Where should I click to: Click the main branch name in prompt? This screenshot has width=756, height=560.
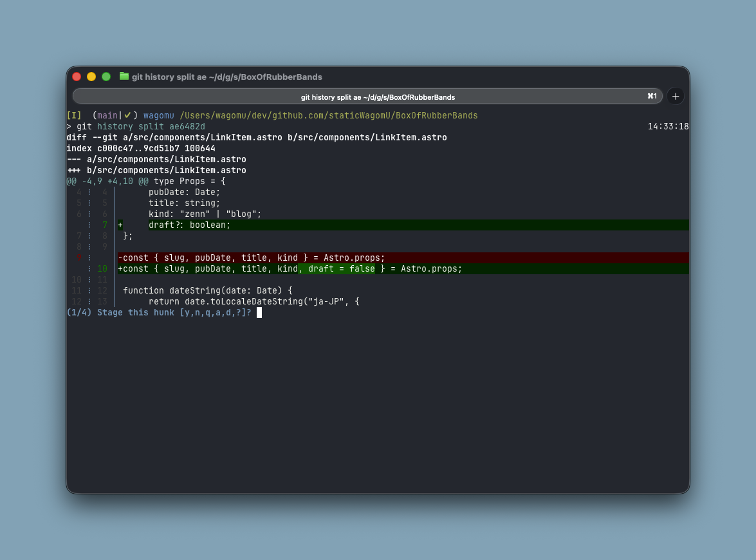(107, 116)
